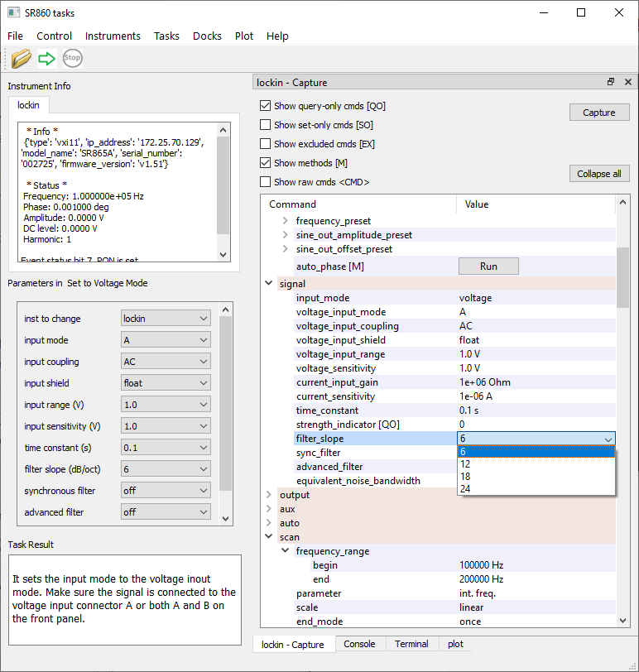Click the Stop toolbar icon

tap(73, 58)
